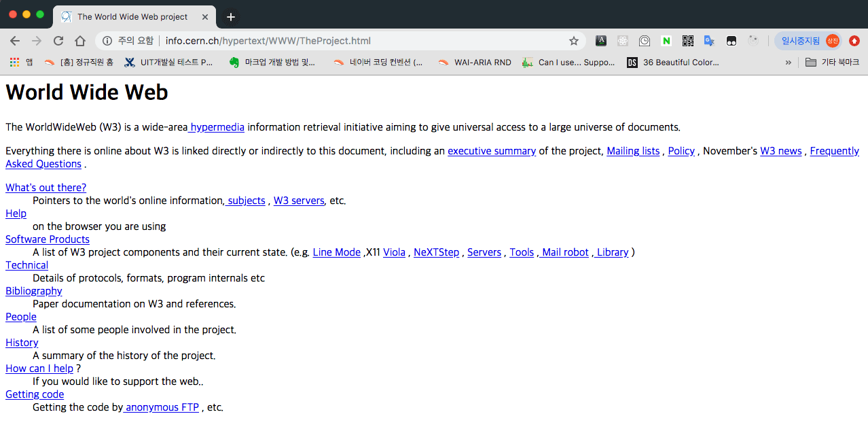Image resolution: width=868 pixels, height=431 pixels.
Task: Open the People link
Action: (21, 317)
